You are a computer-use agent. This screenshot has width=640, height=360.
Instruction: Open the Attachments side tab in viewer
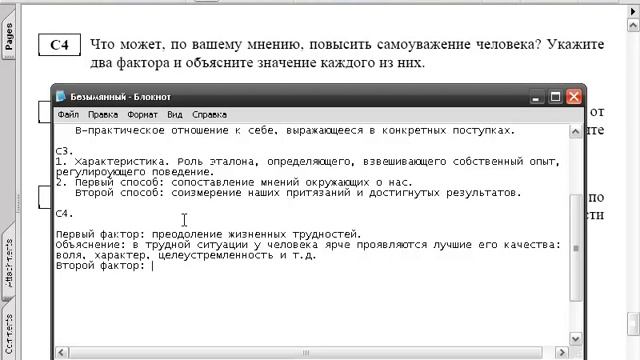[x=9, y=262]
